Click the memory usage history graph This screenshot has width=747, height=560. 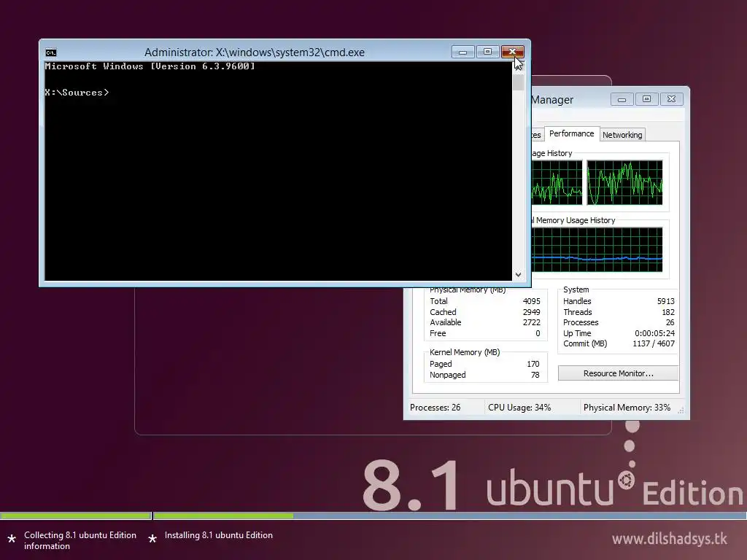[597, 249]
